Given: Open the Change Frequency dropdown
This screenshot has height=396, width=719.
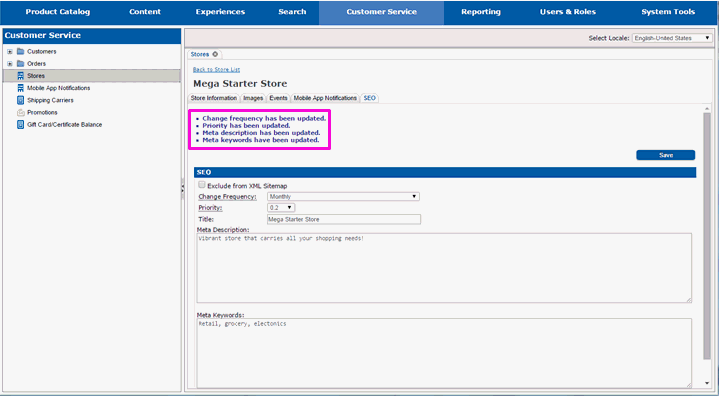Looking at the screenshot, I should pyautogui.click(x=343, y=196).
